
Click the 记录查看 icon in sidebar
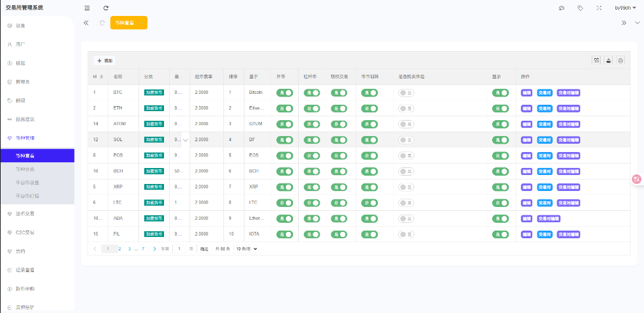[x=10, y=270]
